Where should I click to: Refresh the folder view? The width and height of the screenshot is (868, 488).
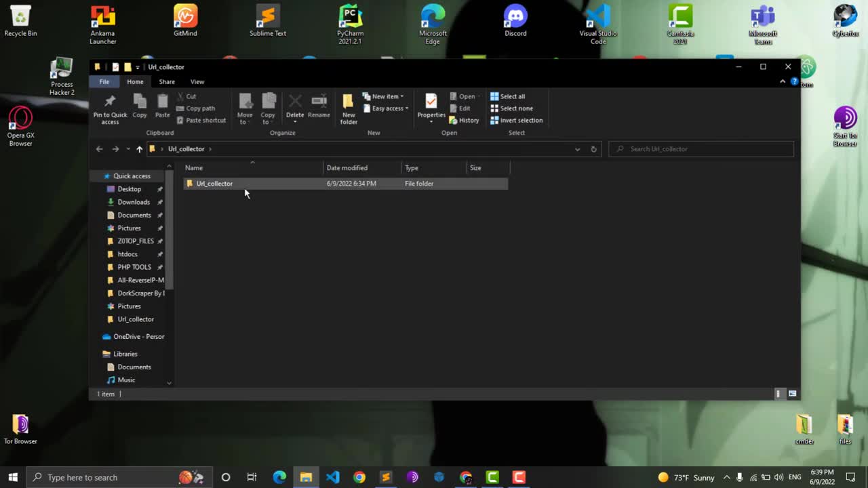pos(593,149)
